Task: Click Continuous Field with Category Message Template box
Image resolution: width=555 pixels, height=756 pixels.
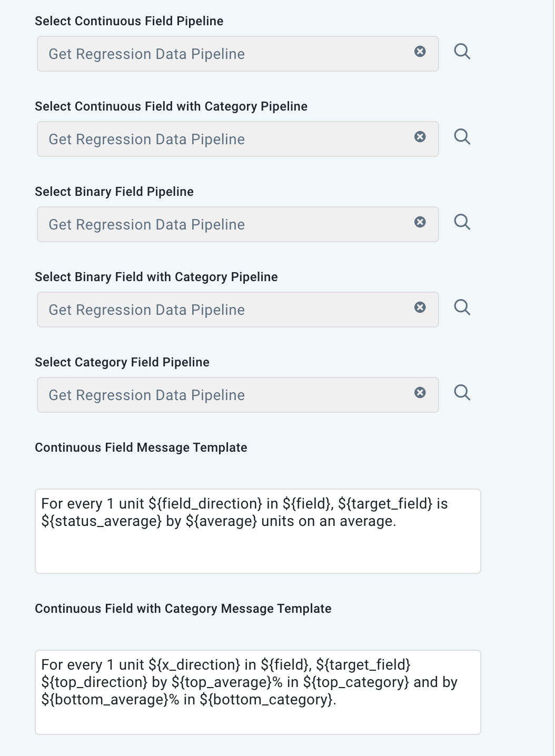Action: click(258, 691)
